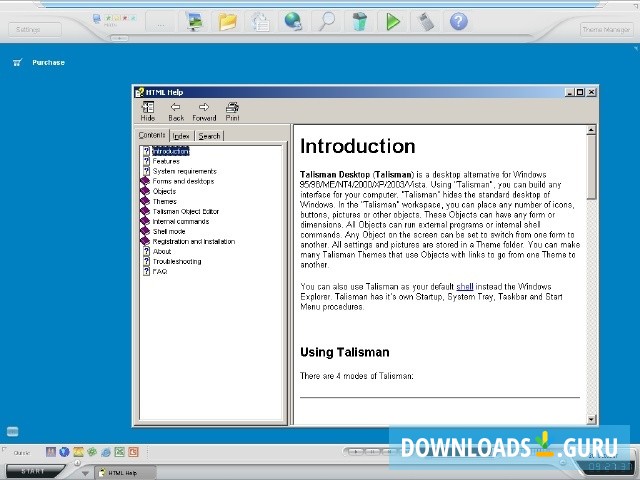Image resolution: width=640 pixels, height=480 pixels.
Task: Maximize the HTML Help window
Action: click(580, 92)
